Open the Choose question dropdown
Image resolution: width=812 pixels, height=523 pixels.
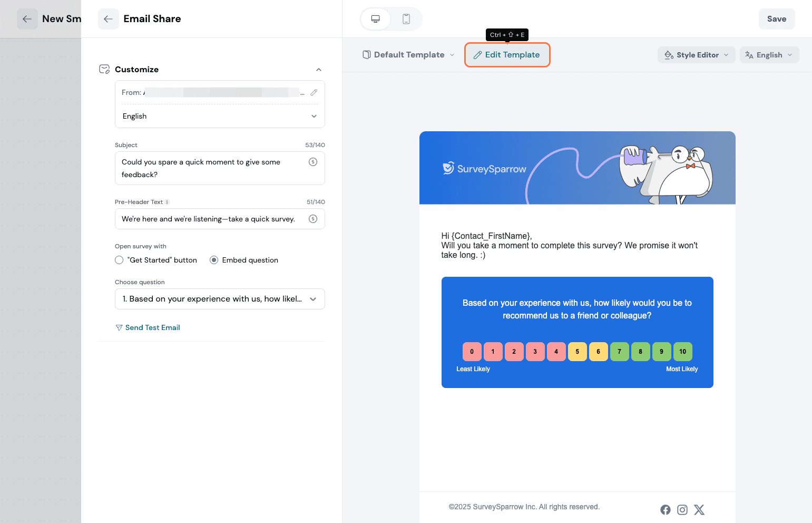(x=220, y=299)
